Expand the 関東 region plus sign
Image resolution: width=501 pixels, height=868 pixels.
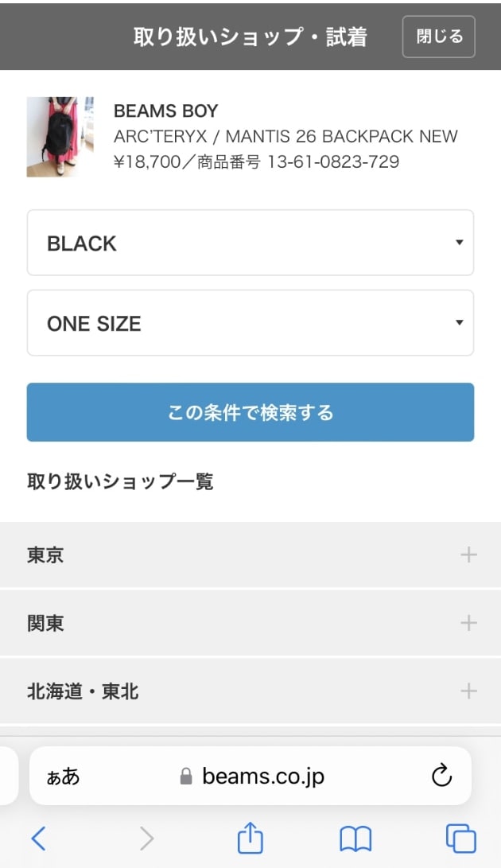468,623
